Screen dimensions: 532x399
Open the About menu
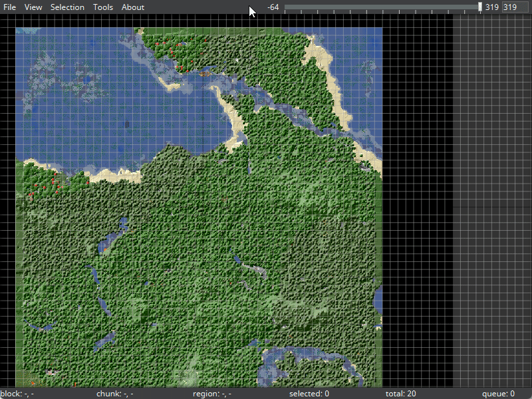tap(133, 7)
